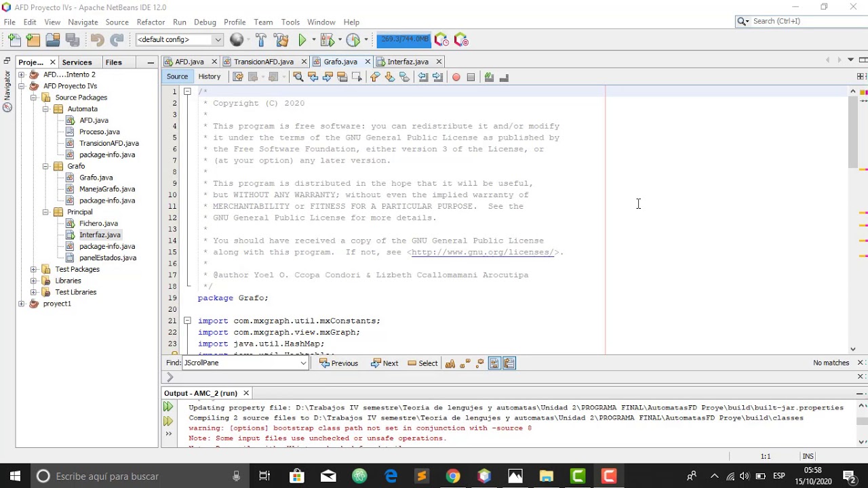Toggle Regular Expression in the Find bar
Viewport: 868px width, 488px height.
click(x=480, y=363)
